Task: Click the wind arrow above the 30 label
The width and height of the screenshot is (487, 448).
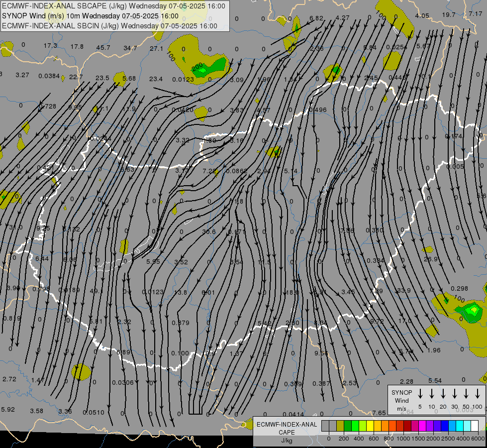Action: point(455,394)
